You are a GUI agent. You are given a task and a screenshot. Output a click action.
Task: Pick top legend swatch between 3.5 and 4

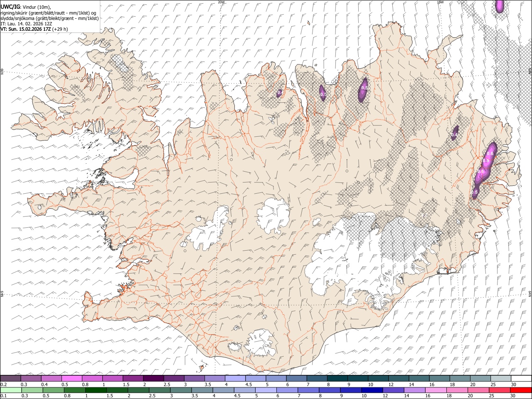pyautogui.click(x=214, y=378)
